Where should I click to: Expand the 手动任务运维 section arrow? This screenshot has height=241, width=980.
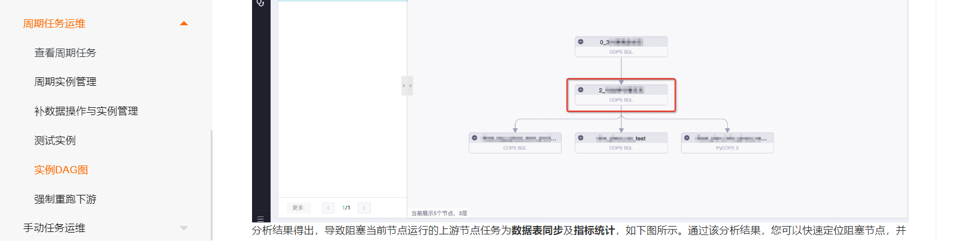(x=184, y=228)
